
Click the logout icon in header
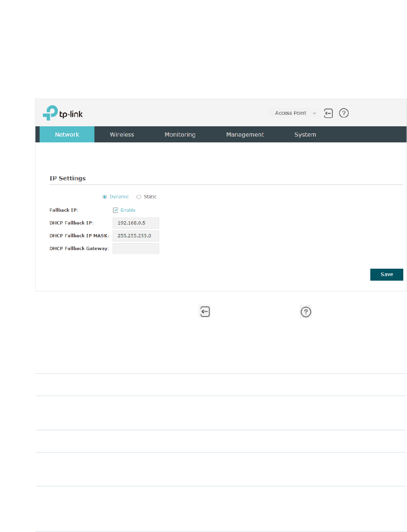coord(328,113)
